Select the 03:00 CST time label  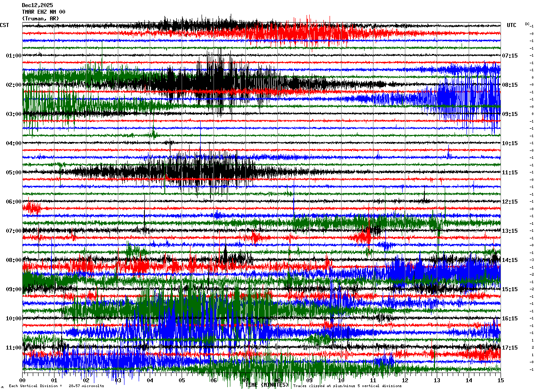click(x=14, y=114)
